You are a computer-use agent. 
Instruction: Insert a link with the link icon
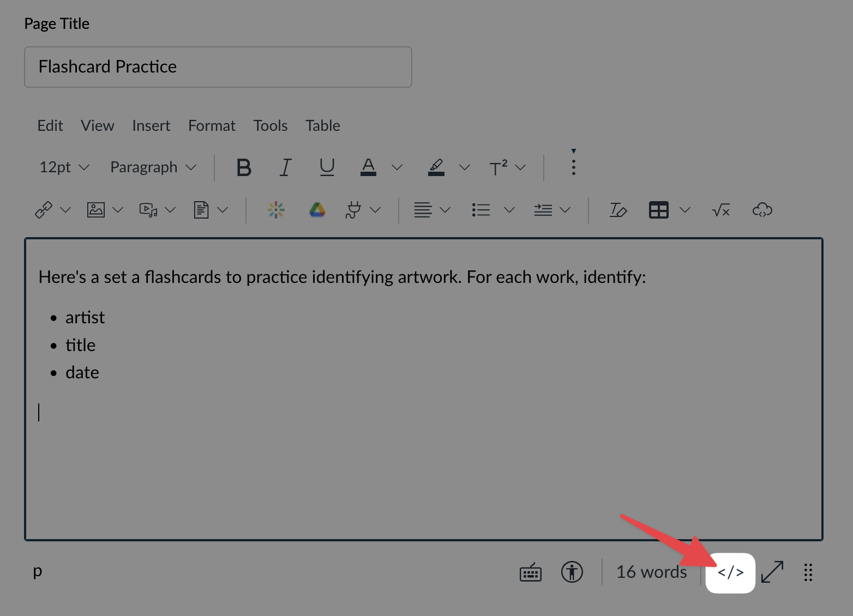pyautogui.click(x=44, y=210)
